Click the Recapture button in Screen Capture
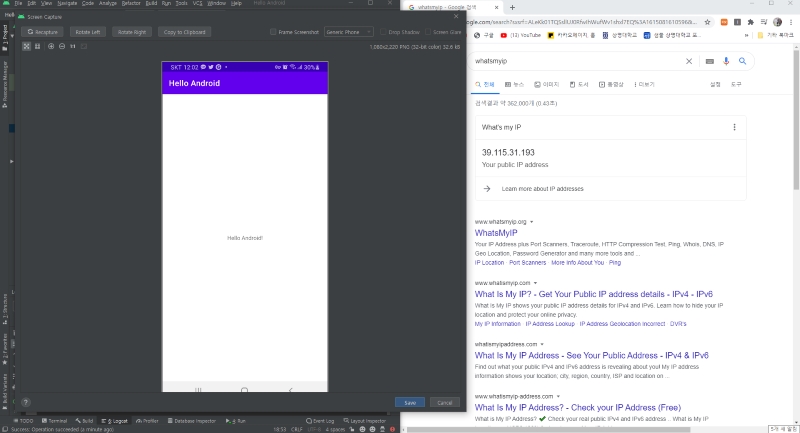The width and height of the screenshot is (800, 433). point(42,32)
